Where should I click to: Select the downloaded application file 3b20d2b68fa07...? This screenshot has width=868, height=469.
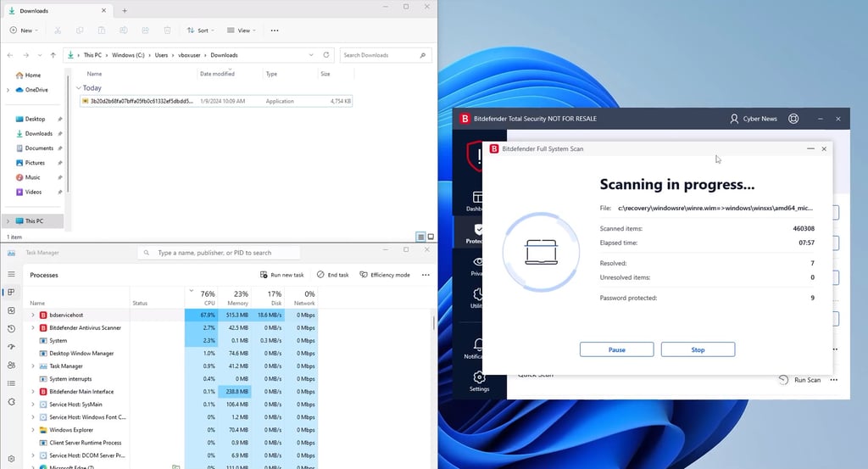(216, 101)
